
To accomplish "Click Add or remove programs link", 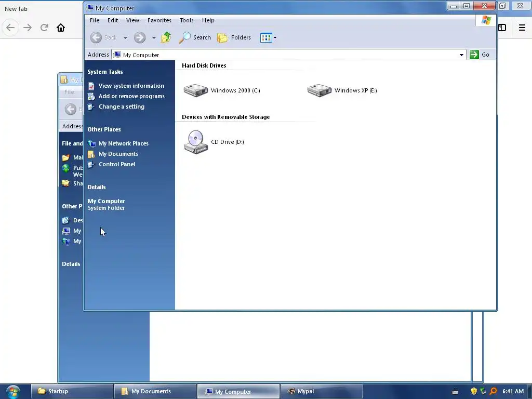I will (x=131, y=96).
